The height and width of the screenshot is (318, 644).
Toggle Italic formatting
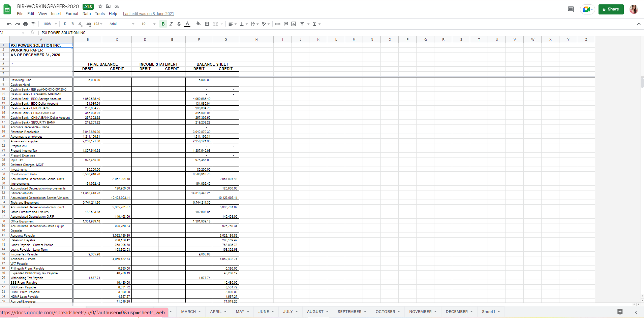pos(171,24)
